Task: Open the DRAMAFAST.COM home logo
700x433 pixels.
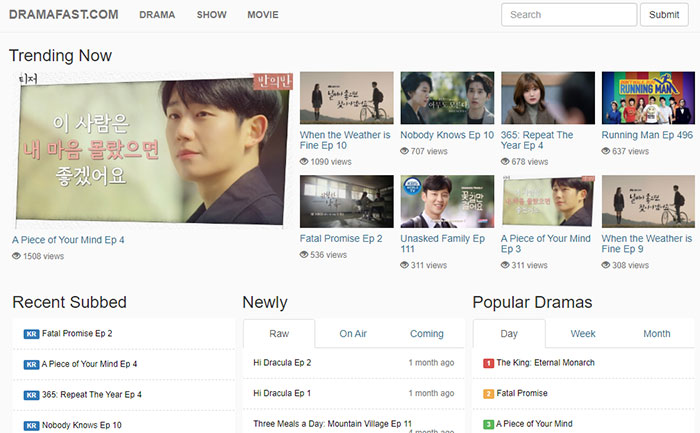Action: (63, 14)
